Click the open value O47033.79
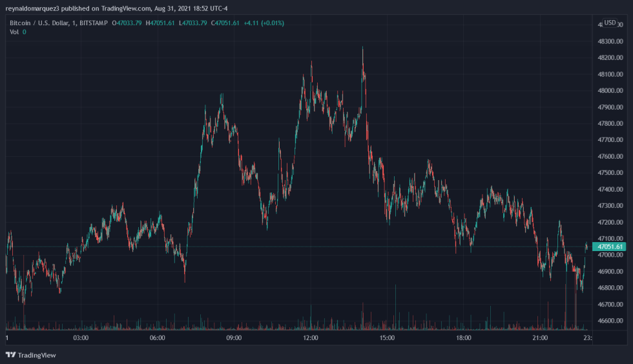The height and width of the screenshot is (364, 633). click(127, 23)
